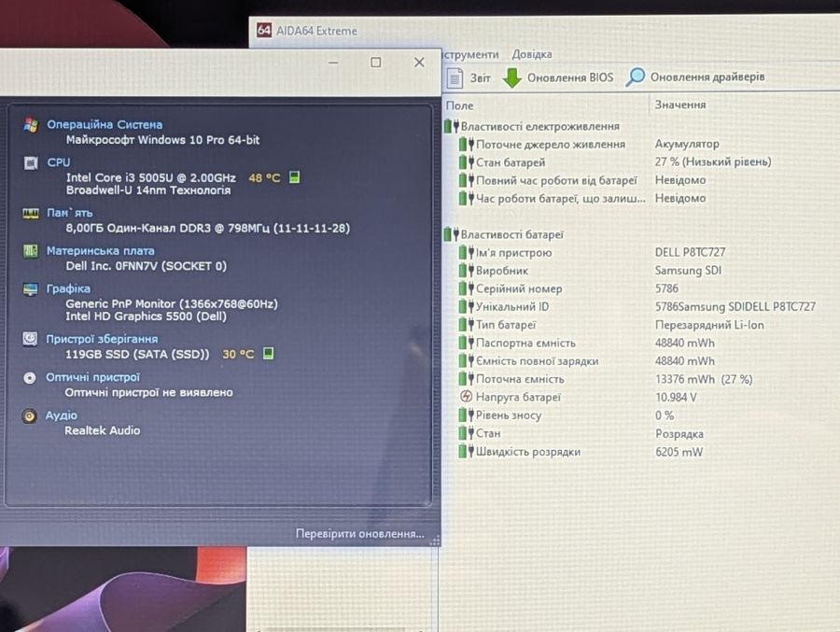
Task: Open the Материнська плата section link
Action: [100, 250]
